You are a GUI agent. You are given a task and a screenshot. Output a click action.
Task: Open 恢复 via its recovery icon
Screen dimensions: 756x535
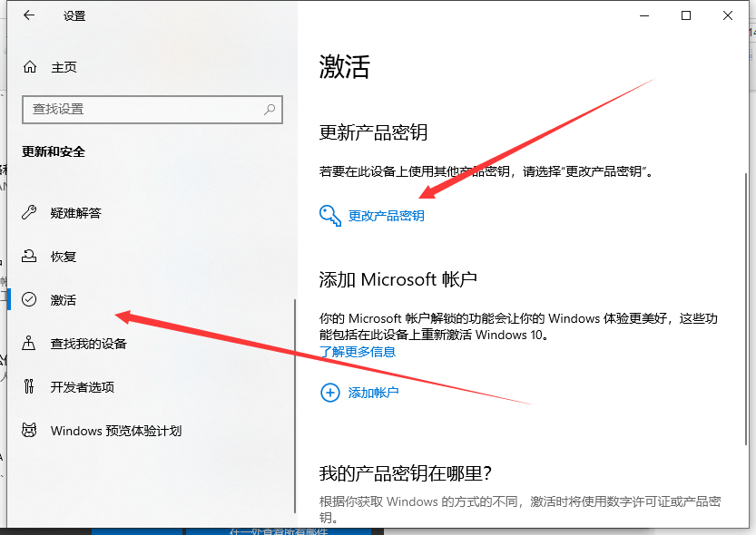(30, 257)
